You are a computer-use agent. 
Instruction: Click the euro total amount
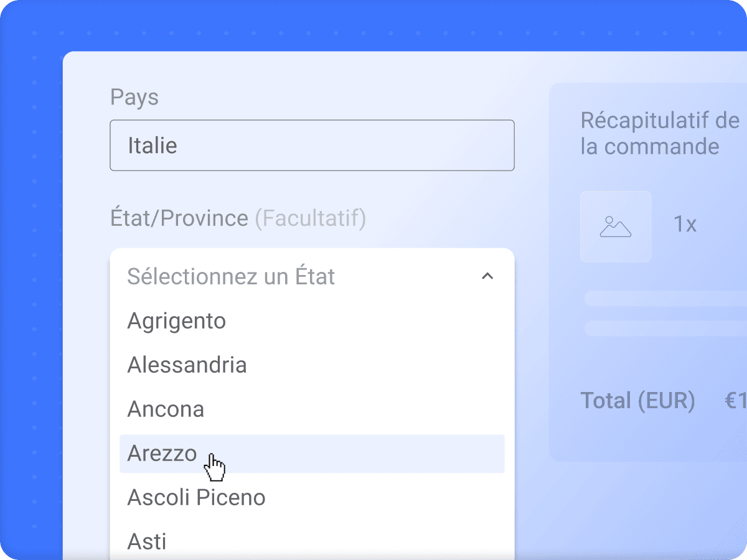[735, 400]
